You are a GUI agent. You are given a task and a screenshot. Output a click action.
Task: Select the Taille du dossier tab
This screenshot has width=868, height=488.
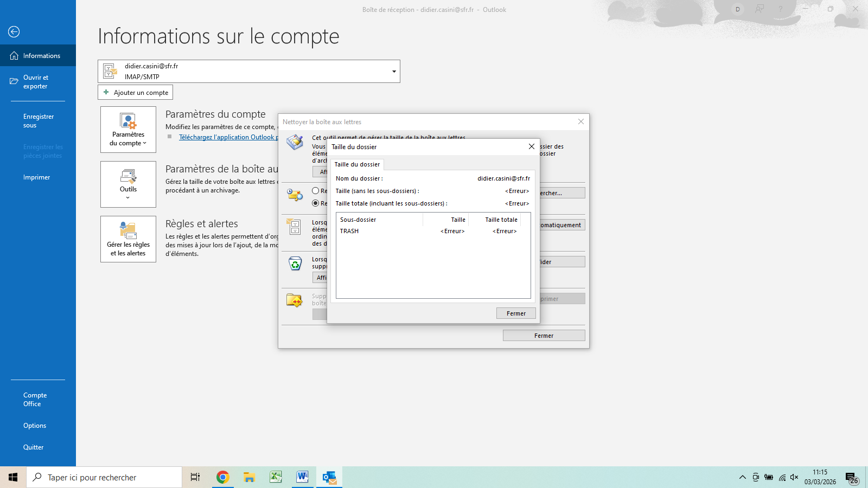pos(357,164)
